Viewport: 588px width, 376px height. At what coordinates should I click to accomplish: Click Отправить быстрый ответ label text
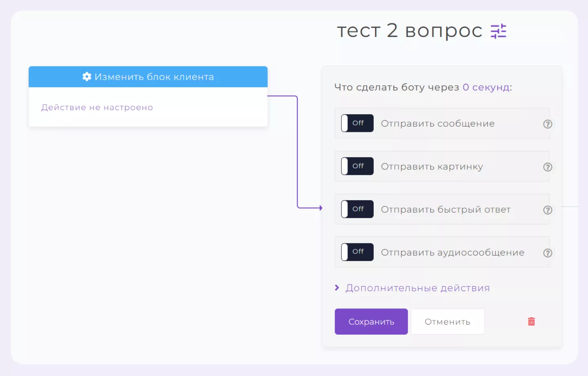pyautogui.click(x=446, y=210)
